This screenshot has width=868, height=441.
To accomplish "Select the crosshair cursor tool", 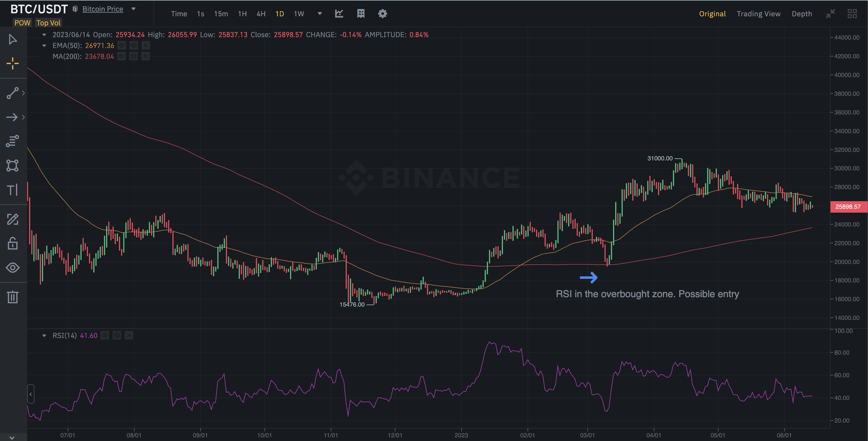I will coord(12,63).
